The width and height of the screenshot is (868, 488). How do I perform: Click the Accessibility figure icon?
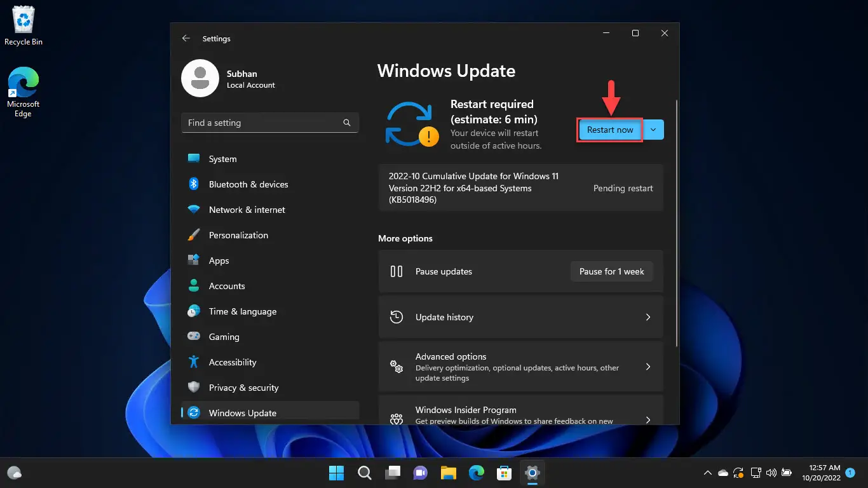tap(194, 362)
